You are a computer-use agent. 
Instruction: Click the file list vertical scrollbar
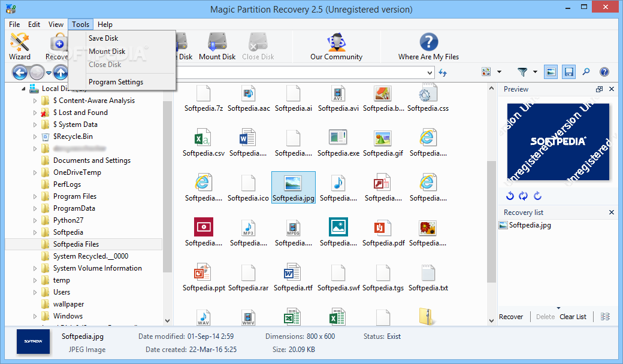(x=491, y=222)
